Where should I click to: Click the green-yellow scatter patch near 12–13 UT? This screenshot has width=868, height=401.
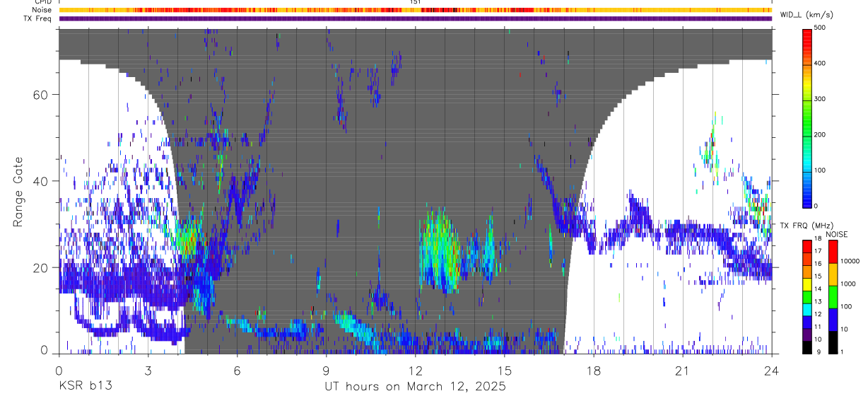pyautogui.click(x=440, y=251)
